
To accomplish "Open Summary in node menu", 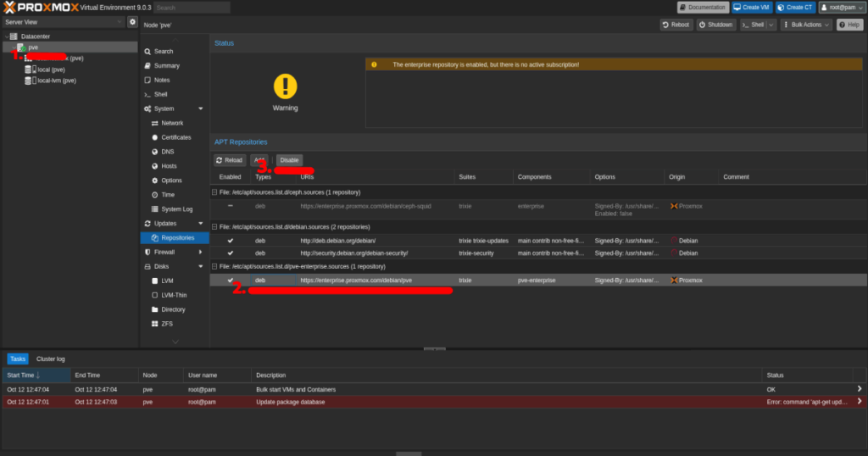I will [175, 66].
